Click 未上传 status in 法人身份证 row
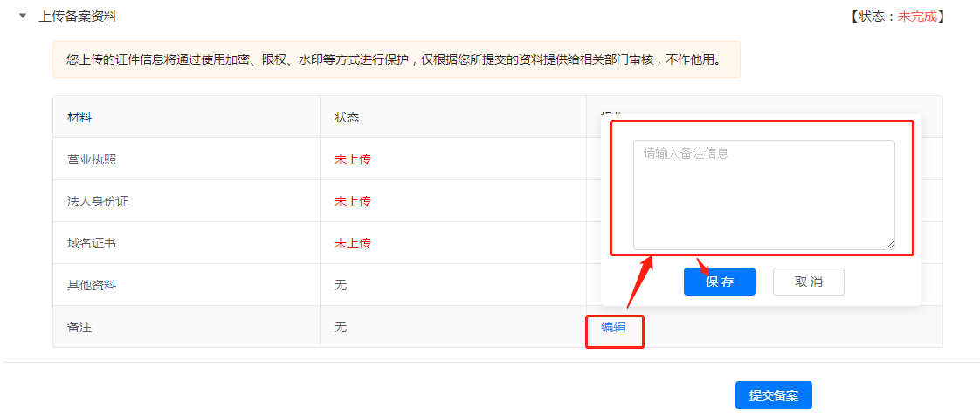The width and height of the screenshot is (980, 418). 353,201
